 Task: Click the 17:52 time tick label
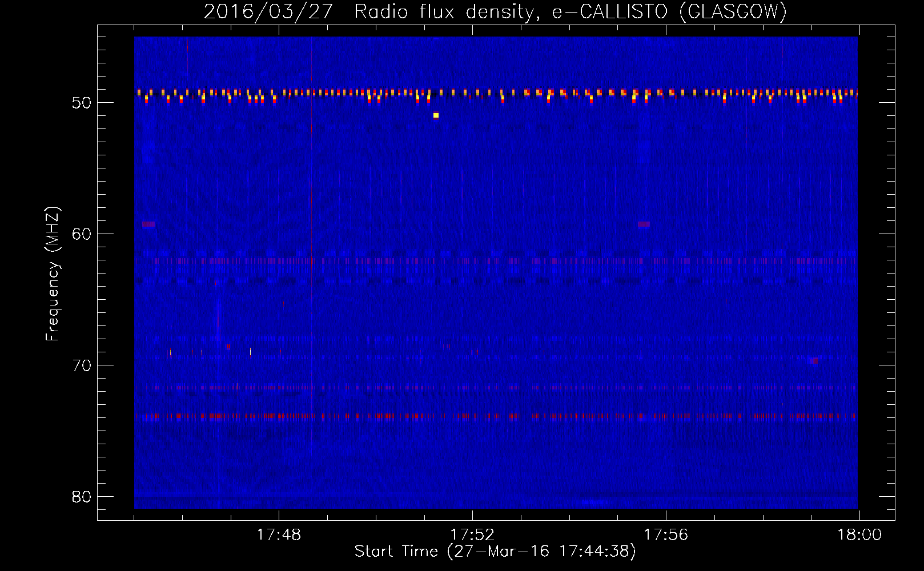472,535
